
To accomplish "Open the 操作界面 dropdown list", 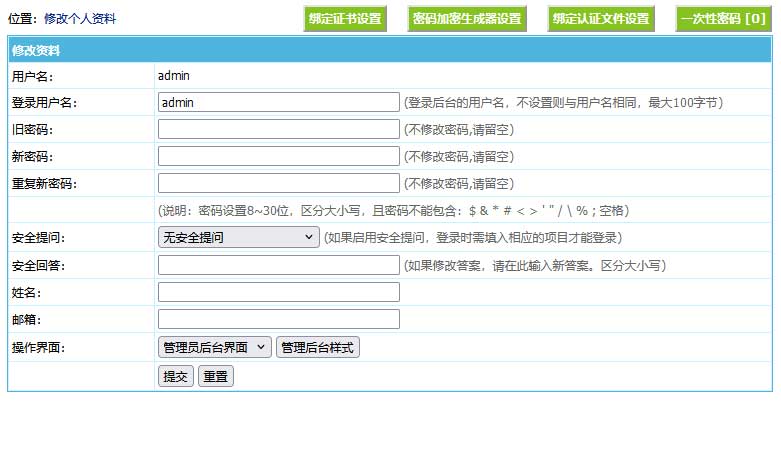I will tap(214, 347).
